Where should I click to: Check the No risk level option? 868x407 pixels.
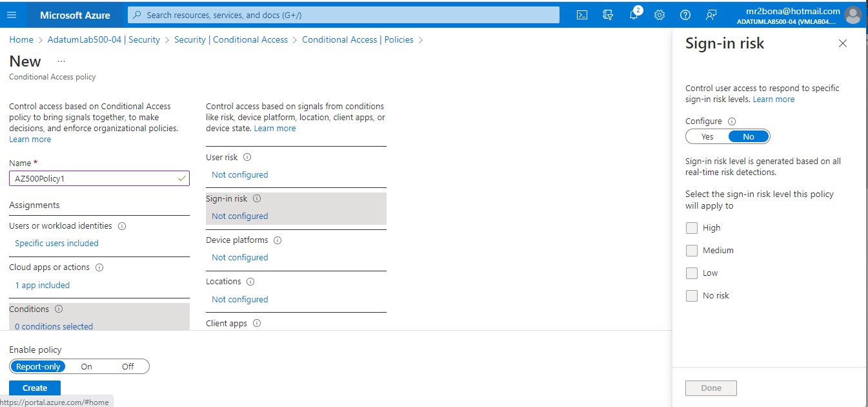692,295
